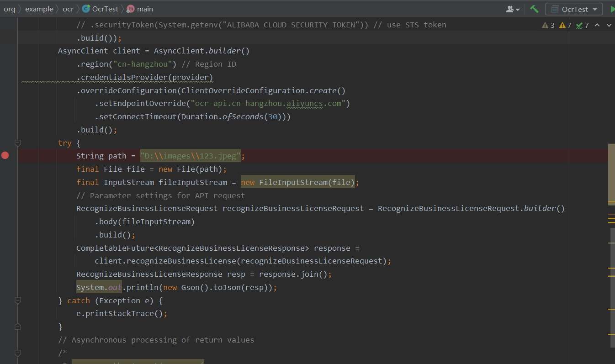Click fold end marker beside closing brace
Screen dimensions: 615x364
(x=18, y=327)
